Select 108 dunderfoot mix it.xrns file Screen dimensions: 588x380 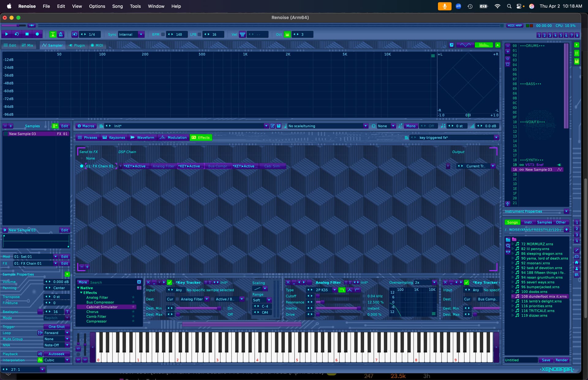pos(544,296)
